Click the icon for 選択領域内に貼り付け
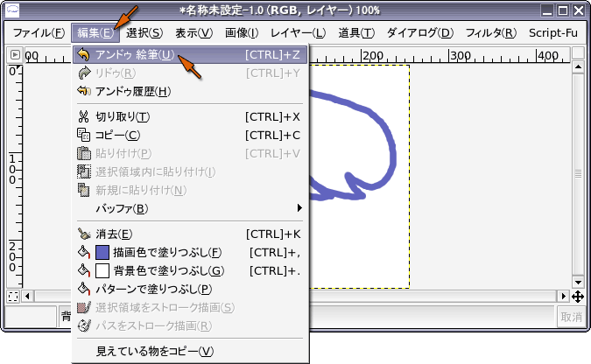The height and width of the screenshot is (364, 591). pyautogui.click(x=84, y=171)
